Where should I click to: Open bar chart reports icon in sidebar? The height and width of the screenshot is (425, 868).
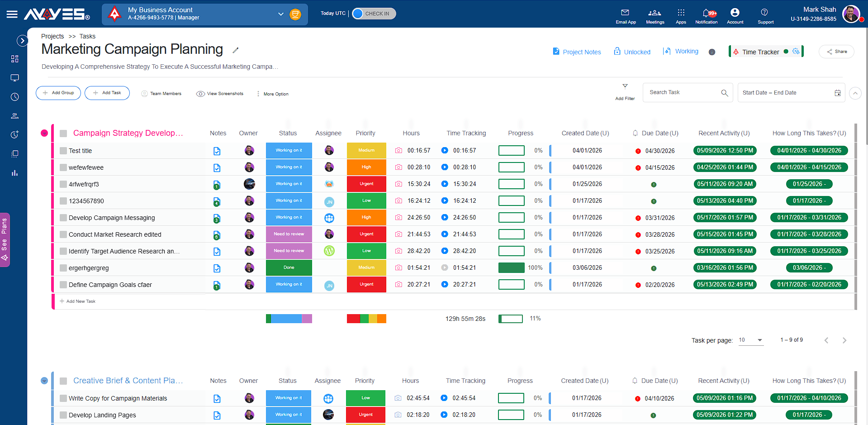pos(15,173)
